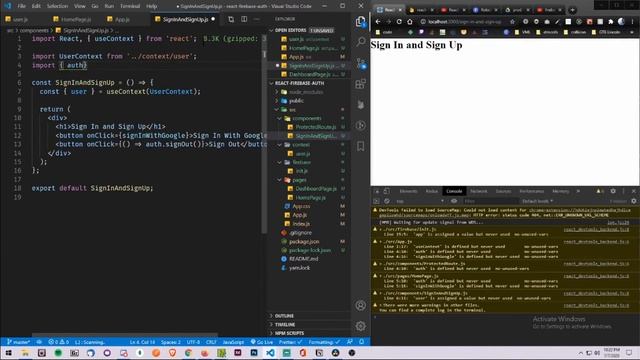Expand the NPM SCRIPTS section
The height and width of the screenshot is (360, 640).
[309, 333]
